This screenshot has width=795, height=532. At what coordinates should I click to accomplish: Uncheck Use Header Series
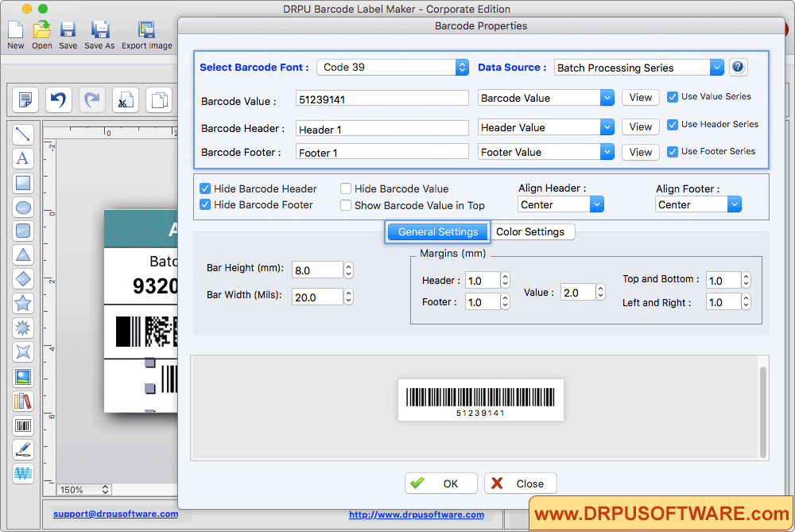point(673,125)
